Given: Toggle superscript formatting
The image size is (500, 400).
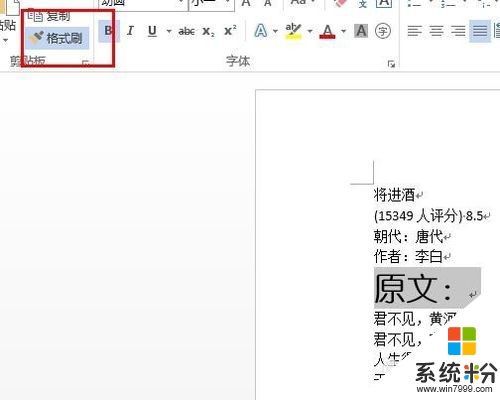Looking at the screenshot, I should 230,31.
